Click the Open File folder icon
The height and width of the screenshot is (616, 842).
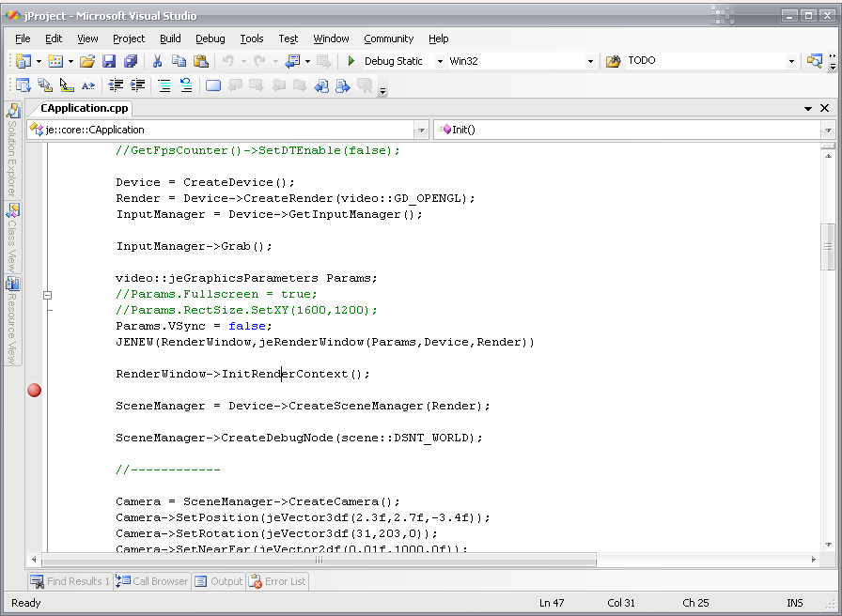[86, 61]
